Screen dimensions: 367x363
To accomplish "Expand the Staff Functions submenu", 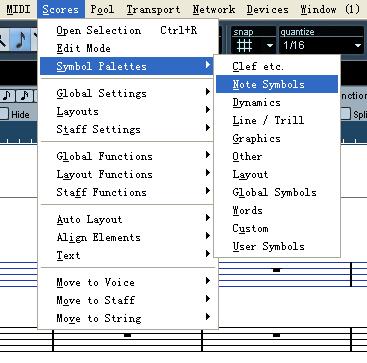I will click(128, 192).
